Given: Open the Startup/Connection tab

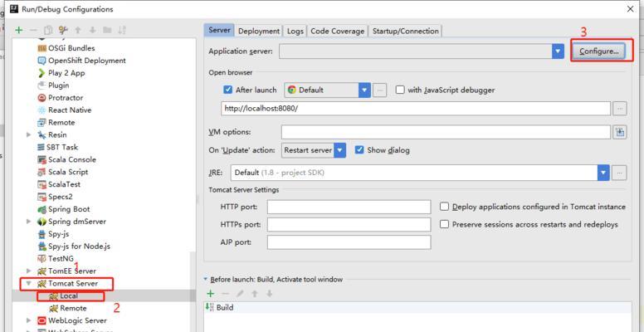Looking at the screenshot, I should point(405,31).
